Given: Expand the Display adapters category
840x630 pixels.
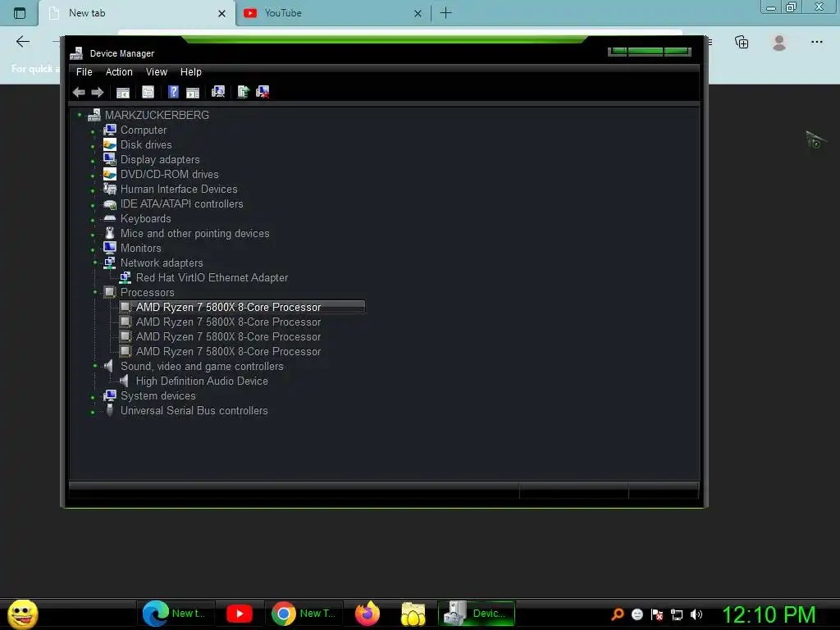Looking at the screenshot, I should pos(94,161).
